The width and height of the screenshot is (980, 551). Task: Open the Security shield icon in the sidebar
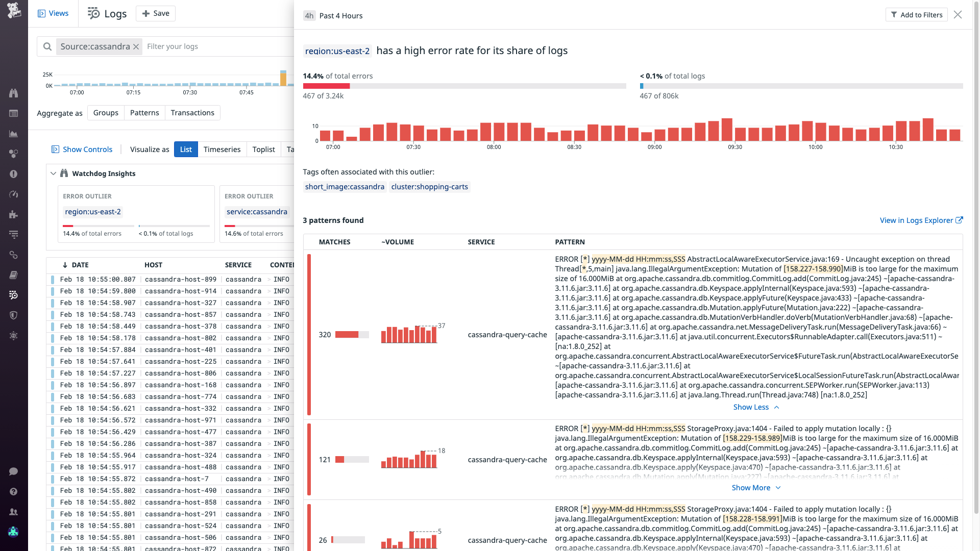tap(14, 315)
